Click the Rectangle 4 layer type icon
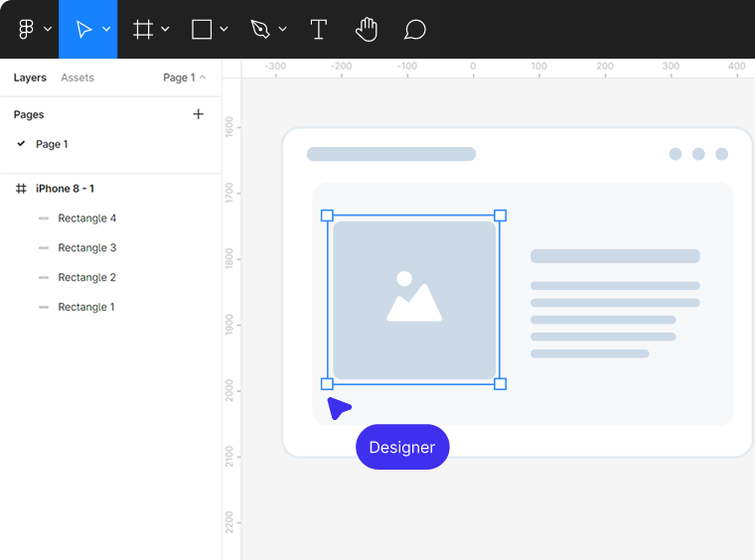 pos(44,218)
